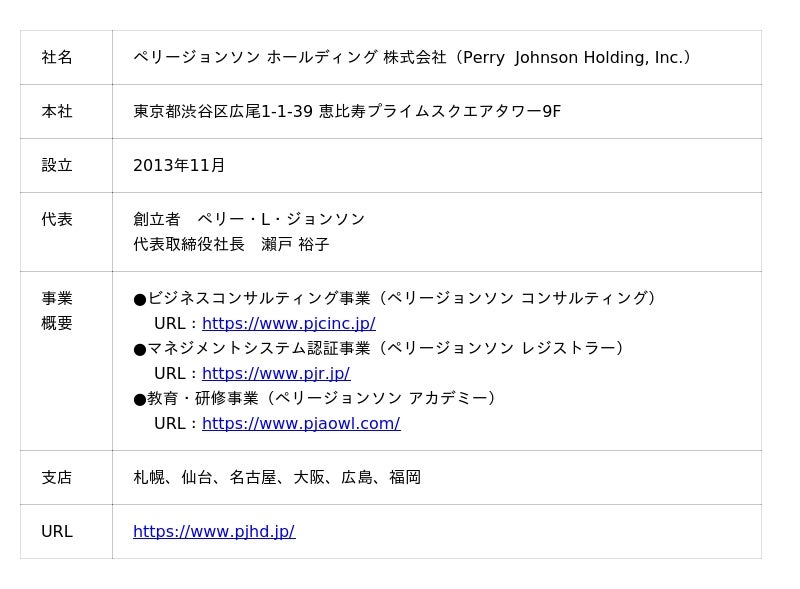Click the URL row header cell
The image size is (800, 589).
pos(66,532)
